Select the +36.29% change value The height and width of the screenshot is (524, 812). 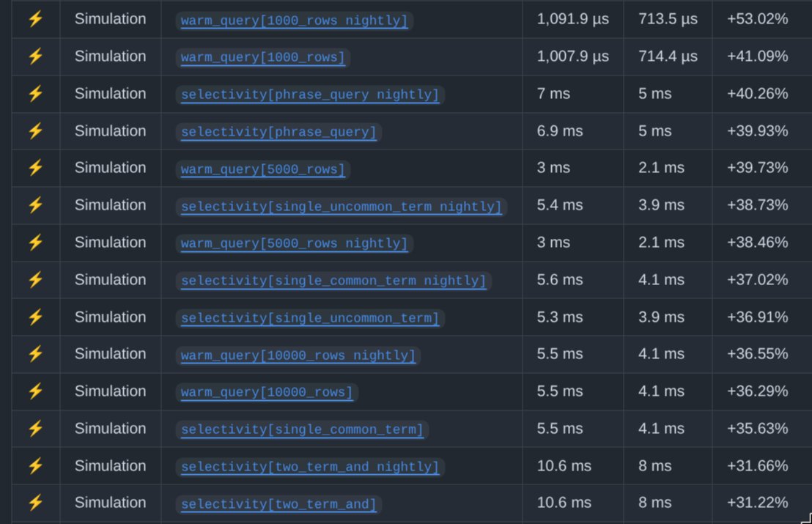pyautogui.click(x=758, y=391)
